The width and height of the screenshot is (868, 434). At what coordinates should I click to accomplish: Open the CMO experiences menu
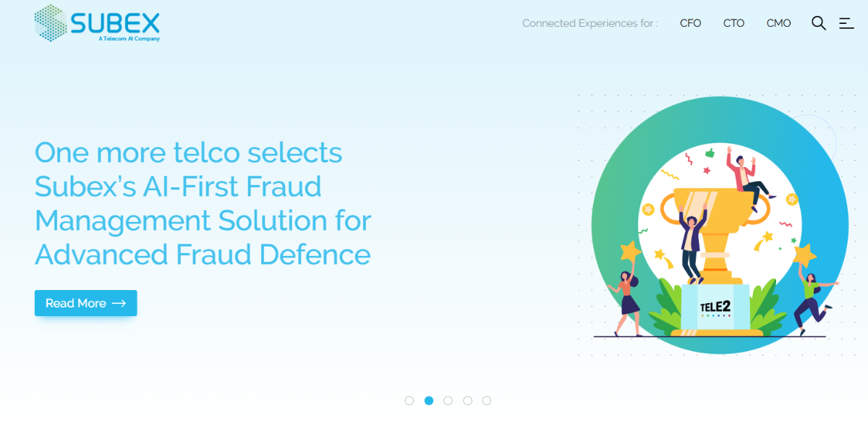click(x=778, y=23)
